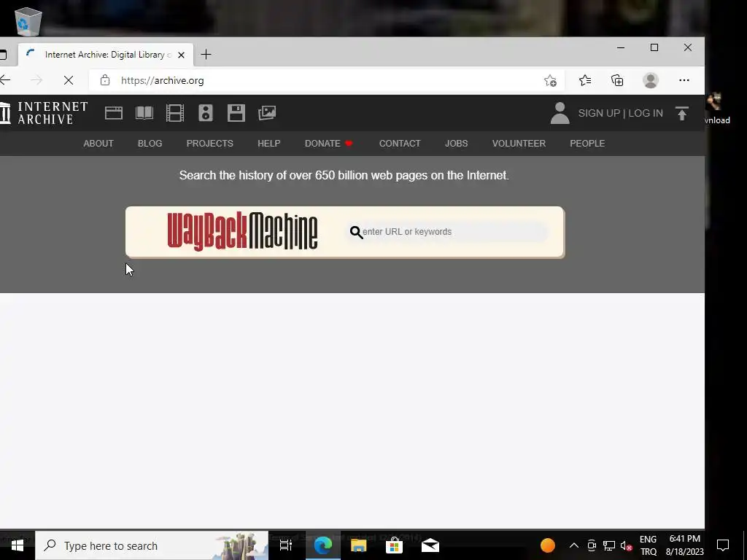Screen dimensions: 747x560
Task: Open the Audio speaker icon
Action: point(206,113)
